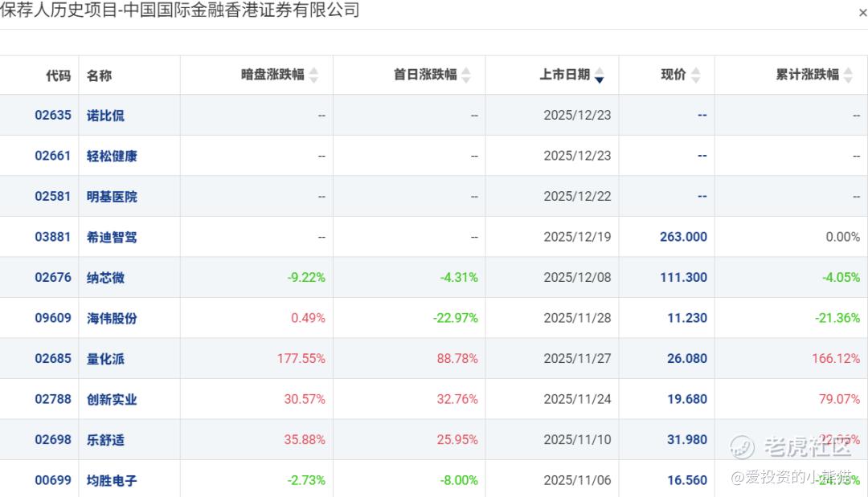The width and height of the screenshot is (868, 497).
Task: Open stock code 02581
Action: point(53,196)
